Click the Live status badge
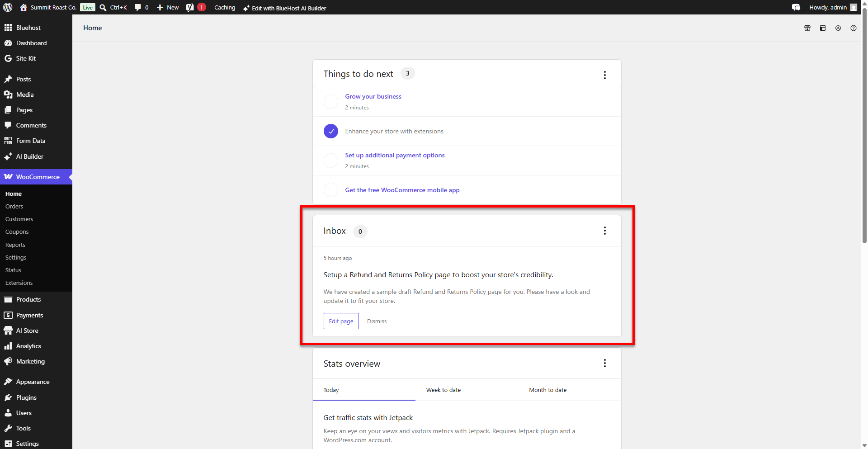This screenshot has height=449, width=868. click(88, 8)
